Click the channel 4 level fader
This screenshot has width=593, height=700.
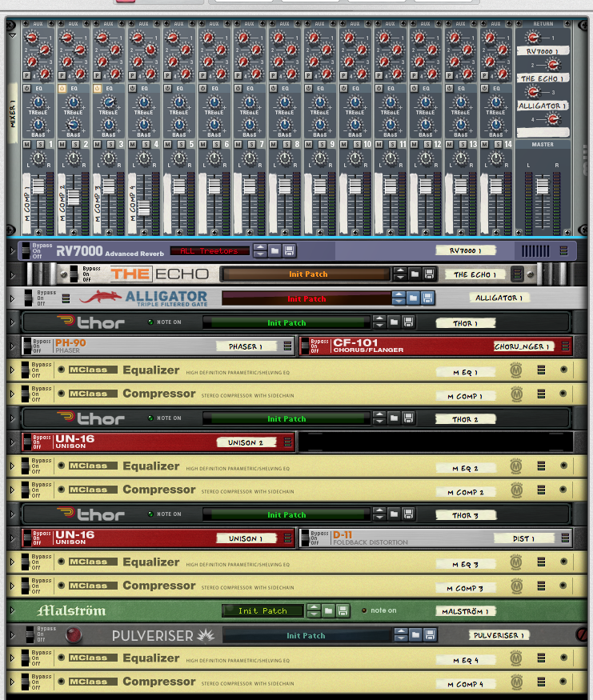pos(144,208)
